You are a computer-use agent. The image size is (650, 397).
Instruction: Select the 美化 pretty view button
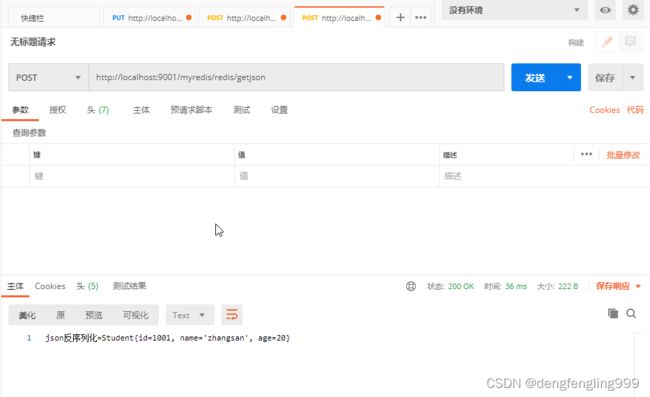(x=27, y=315)
